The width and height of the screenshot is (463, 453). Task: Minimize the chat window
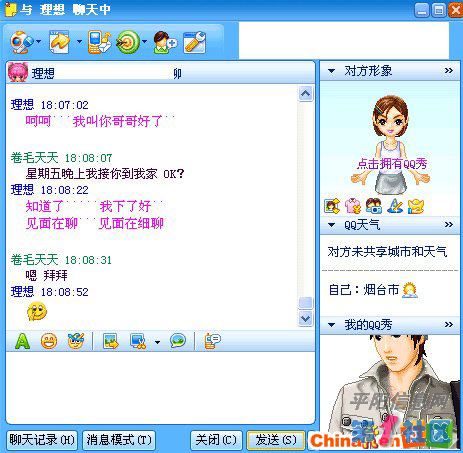pyautogui.click(x=422, y=10)
